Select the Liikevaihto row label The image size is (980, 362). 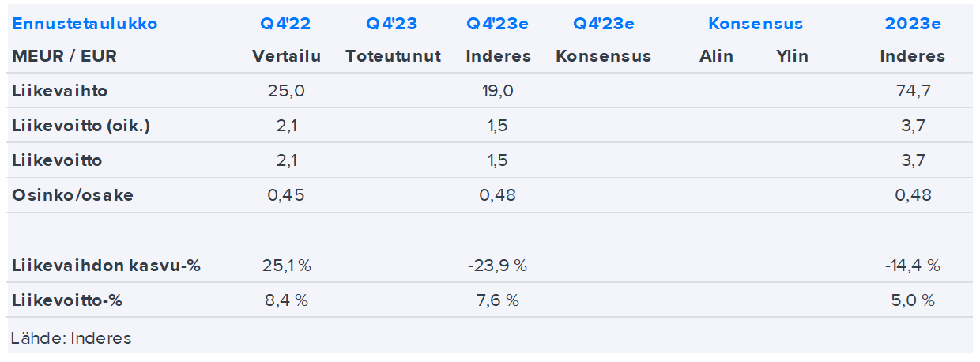coord(60,91)
